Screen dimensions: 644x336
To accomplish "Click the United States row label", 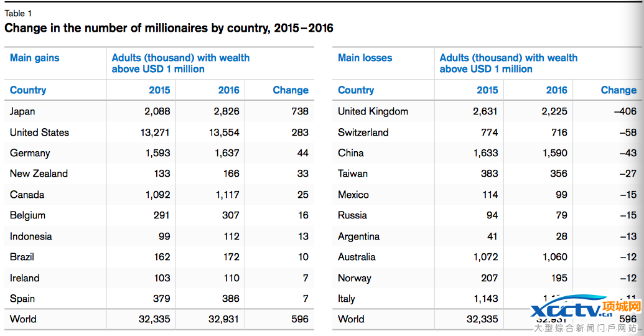I will point(39,133).
